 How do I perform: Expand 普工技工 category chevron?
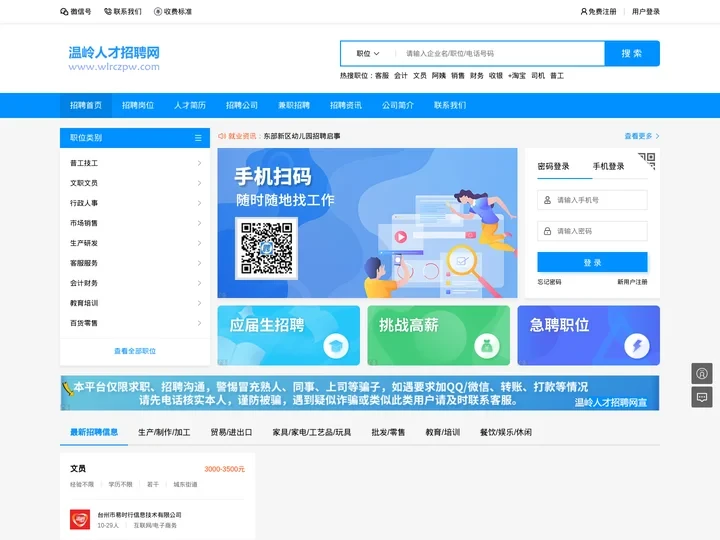click(x=199, y=163)
